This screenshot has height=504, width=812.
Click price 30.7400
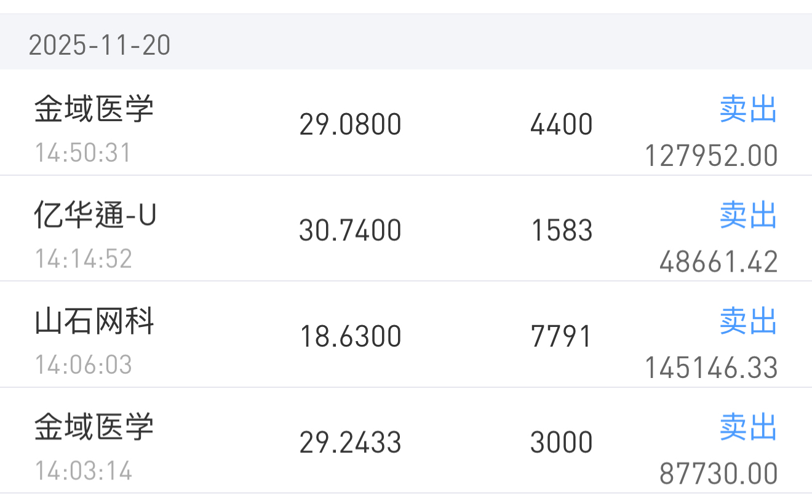pyautogui.click(x=350, y=230)
